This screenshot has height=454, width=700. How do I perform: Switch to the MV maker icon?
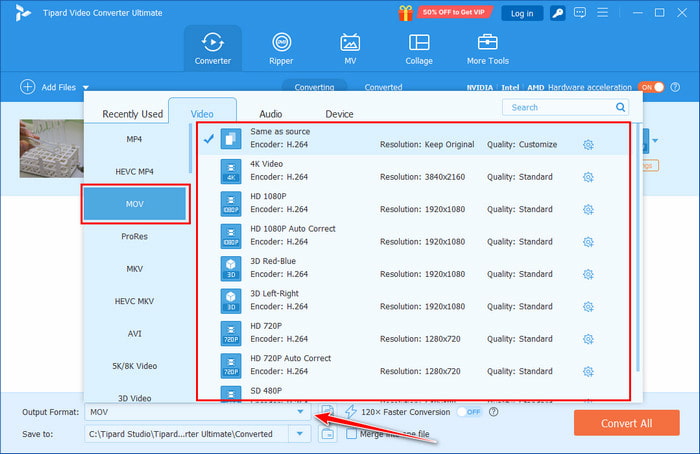(x=350, y=48)
